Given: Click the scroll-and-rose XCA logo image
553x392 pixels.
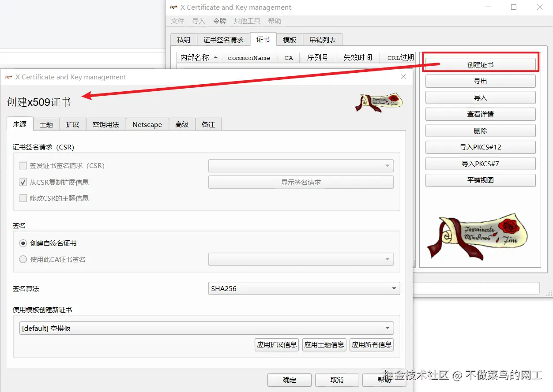Looking at the screenshot, I should click(378, 103).
